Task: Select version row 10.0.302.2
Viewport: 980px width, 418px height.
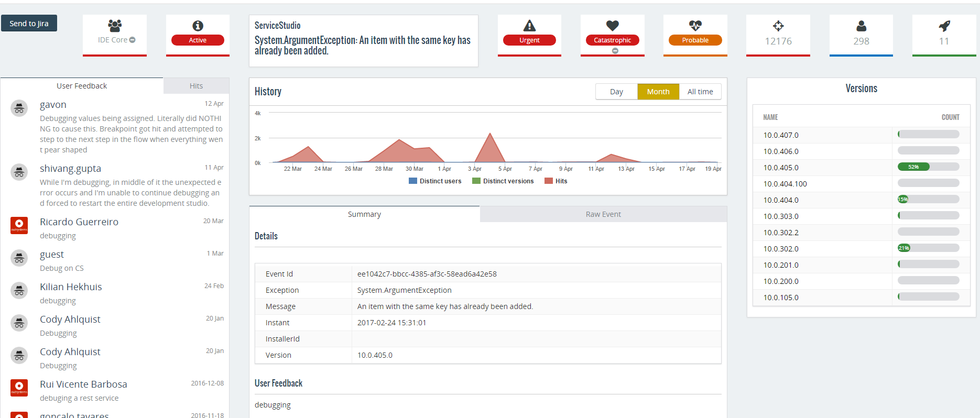Action: 861,233
